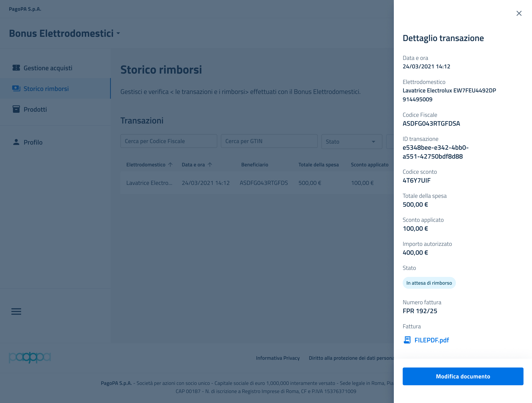Open the Stato filter dropdown

351,142
